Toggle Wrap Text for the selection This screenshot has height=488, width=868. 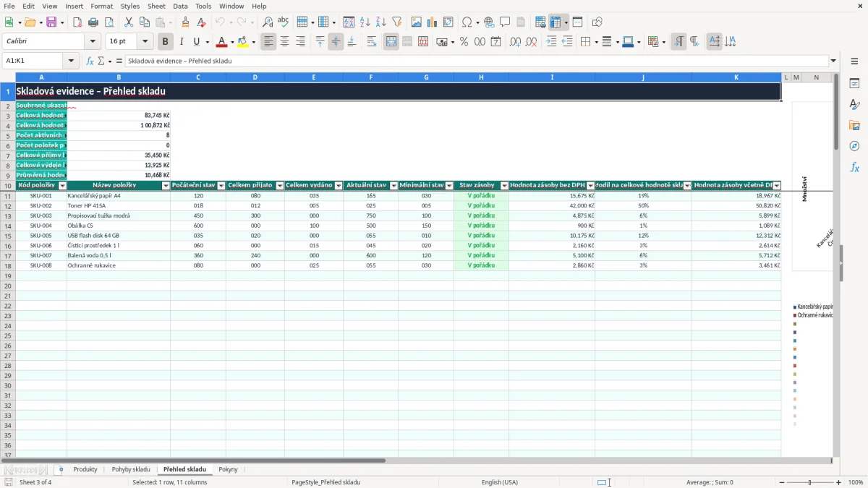point(372,42)
